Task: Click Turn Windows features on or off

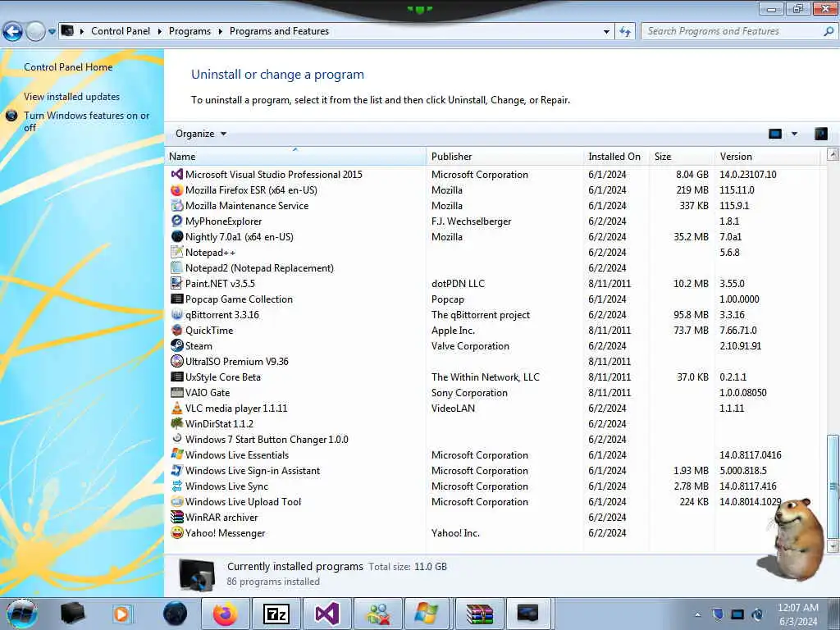Action: 87,121
